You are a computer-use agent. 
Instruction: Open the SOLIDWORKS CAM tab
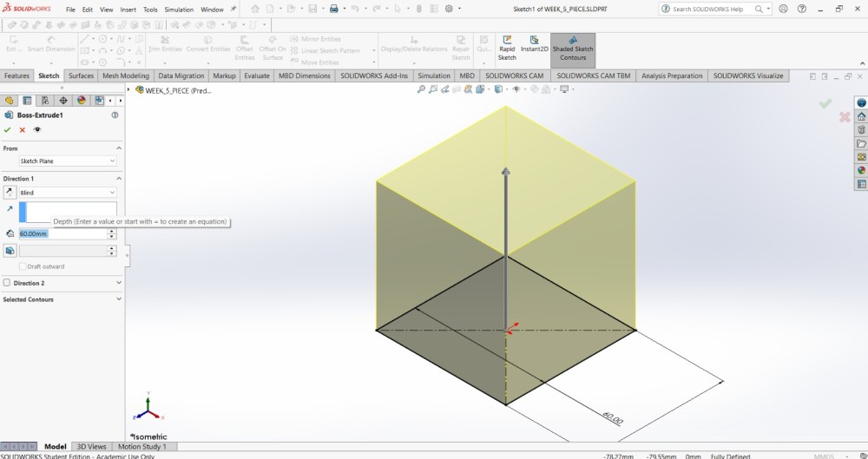514,75
